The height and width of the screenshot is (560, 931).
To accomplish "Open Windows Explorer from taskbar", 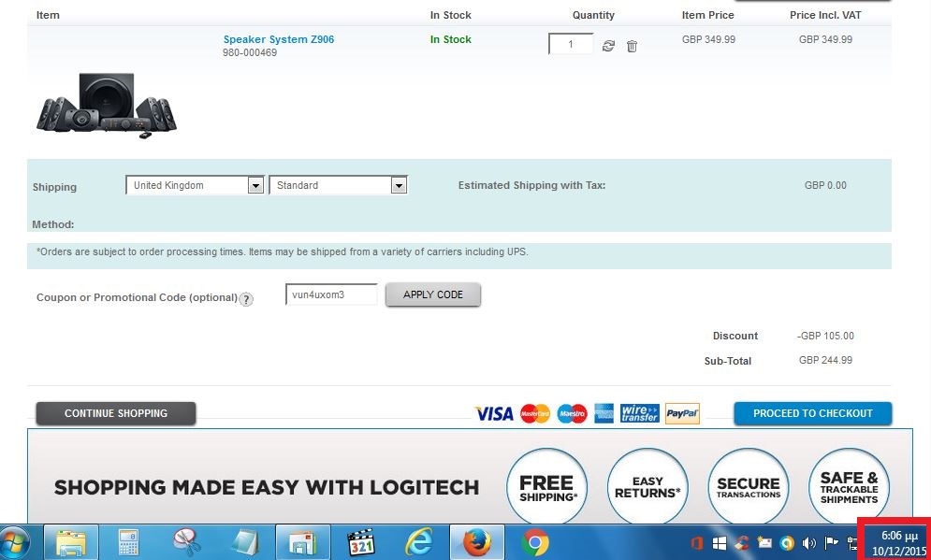I will pyautogui.click(x=71, y=543).
